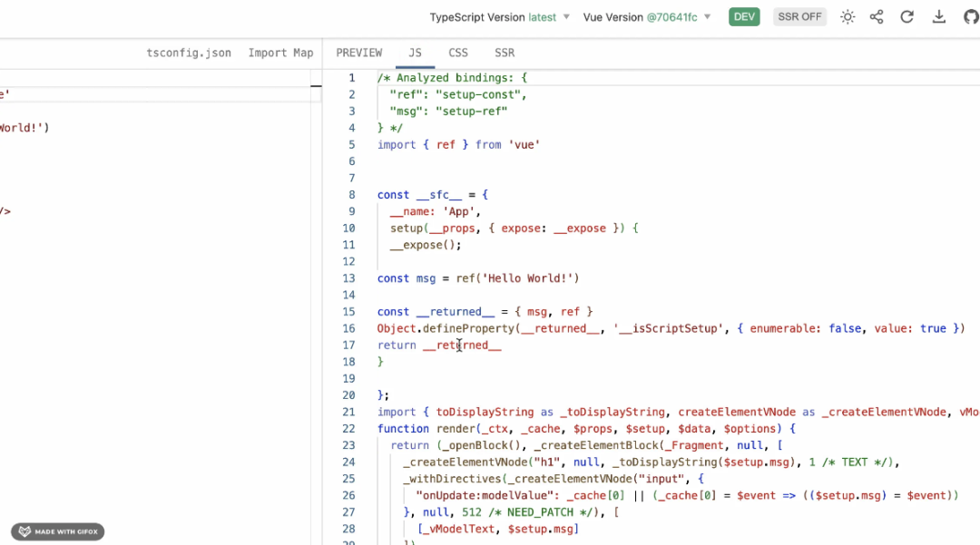Switch to the PREVIEW tab
This screenshot has height=545, width=980.
[358, 54]
